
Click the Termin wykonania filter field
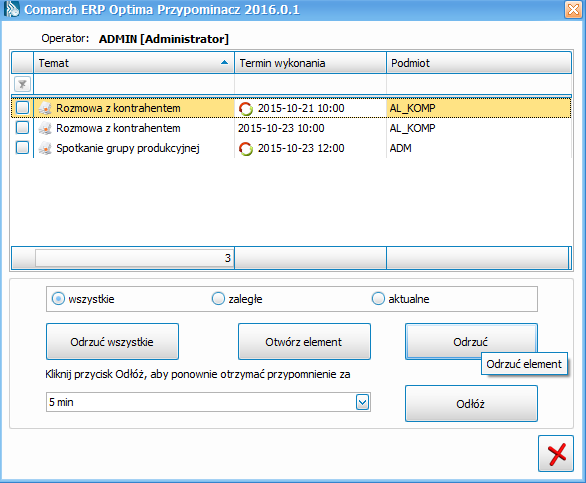coord(310,84)
